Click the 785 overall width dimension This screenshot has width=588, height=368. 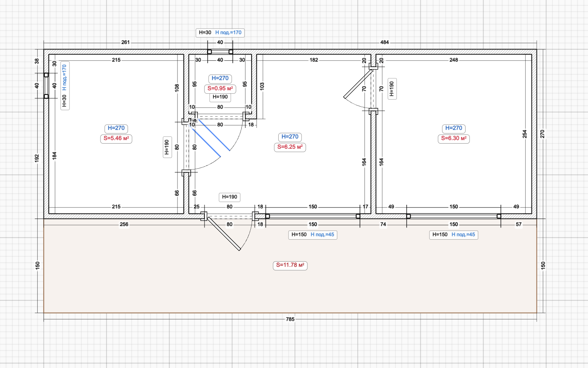pos(290,319)
